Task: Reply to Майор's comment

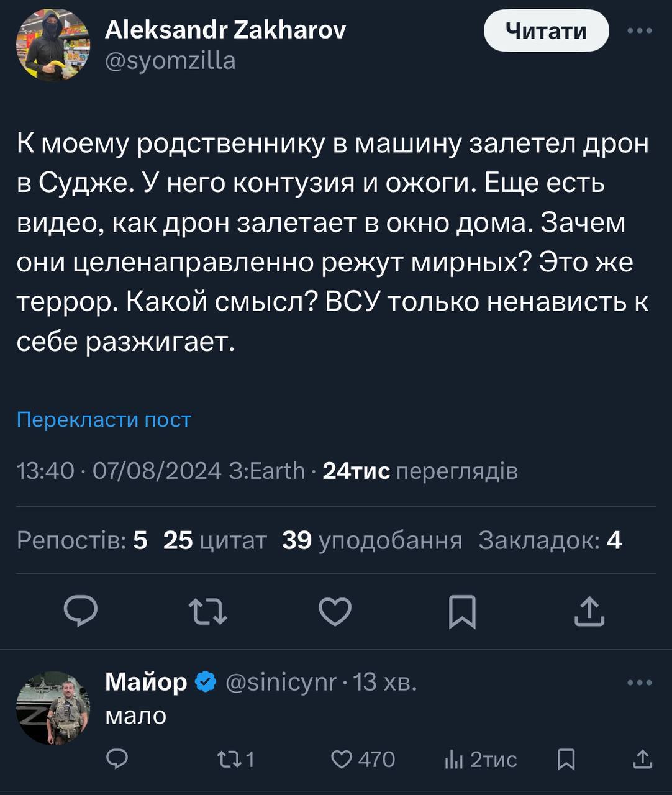Action: [x=117, y=759]
